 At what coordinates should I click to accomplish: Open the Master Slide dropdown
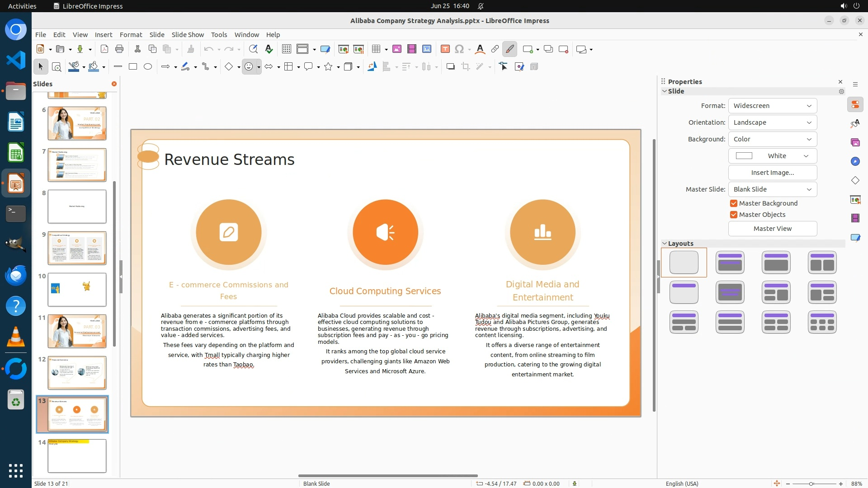pos(772,189)
